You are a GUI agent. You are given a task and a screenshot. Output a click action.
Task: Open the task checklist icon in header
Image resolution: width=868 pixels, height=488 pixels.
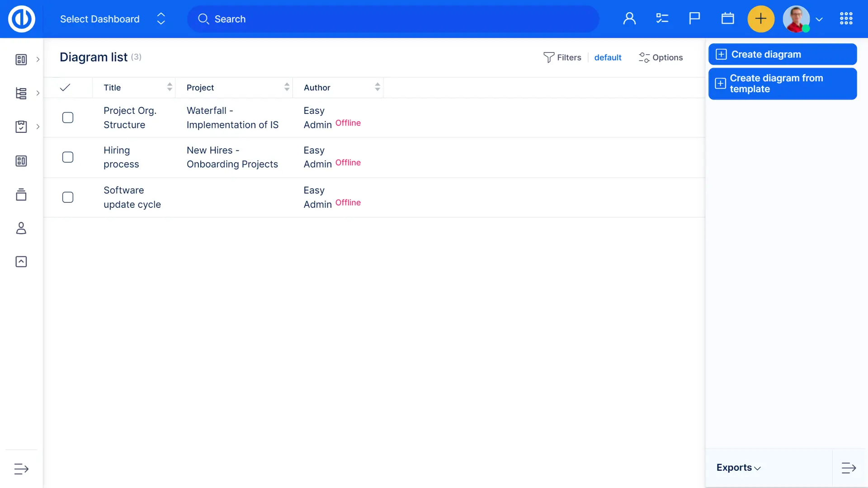coord(662,19)
